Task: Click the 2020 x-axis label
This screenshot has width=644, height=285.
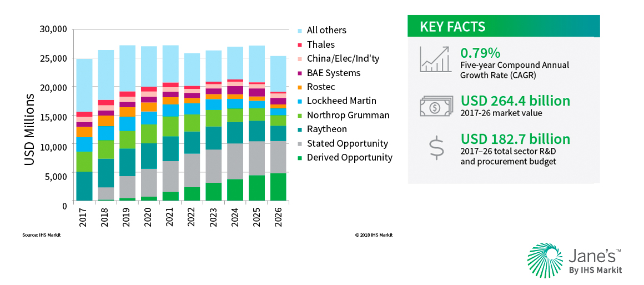Action: [x=148, y=218]
